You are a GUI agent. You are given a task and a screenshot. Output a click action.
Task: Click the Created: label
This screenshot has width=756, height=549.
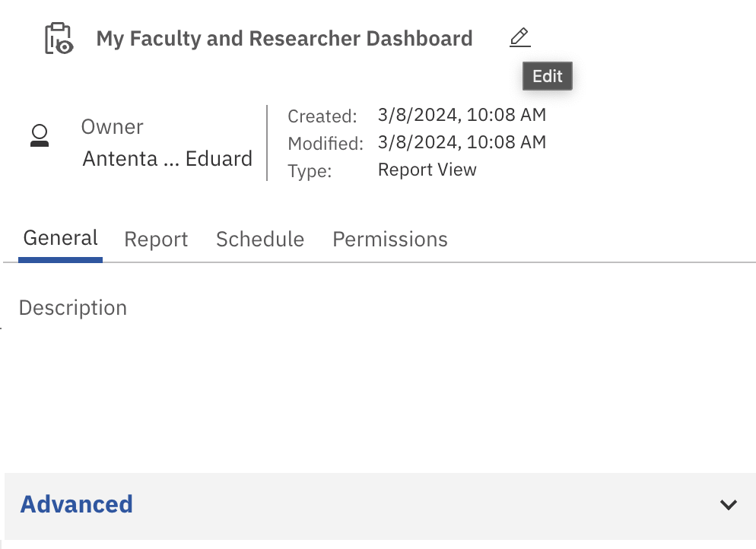322,117
